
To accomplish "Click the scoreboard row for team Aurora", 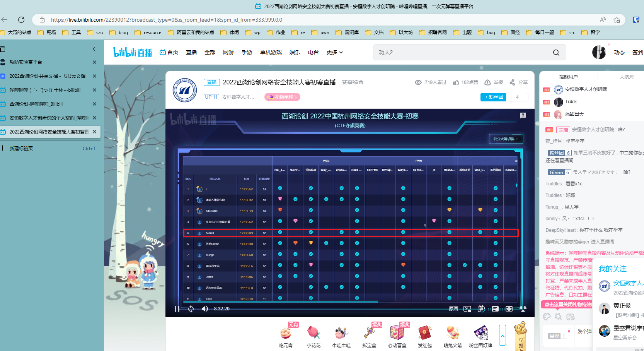I will point(351,233).
